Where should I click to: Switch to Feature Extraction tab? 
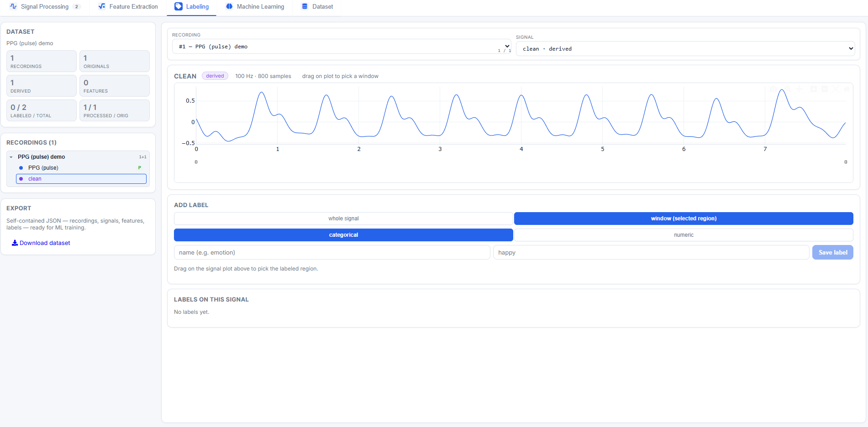pos(128,7)
